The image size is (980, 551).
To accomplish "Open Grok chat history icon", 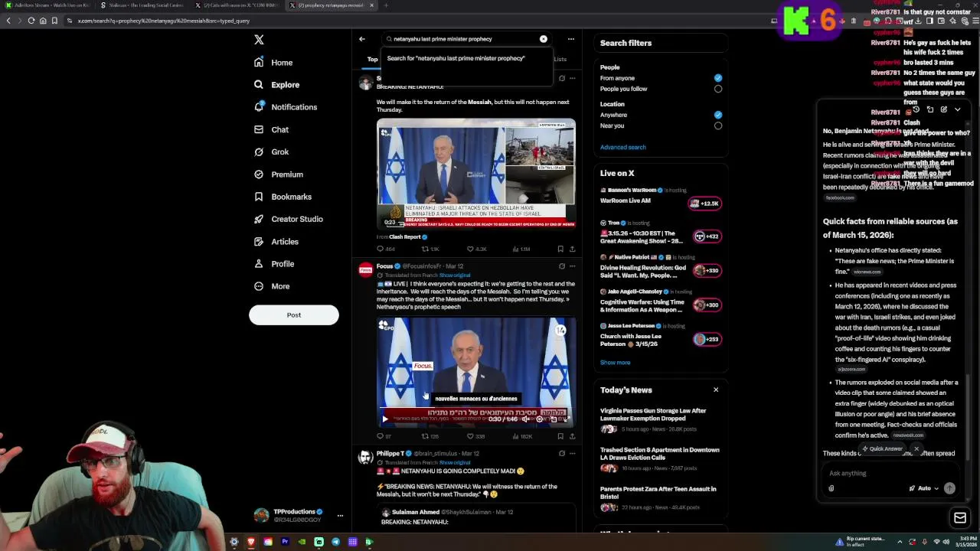I will pos(916,109).
